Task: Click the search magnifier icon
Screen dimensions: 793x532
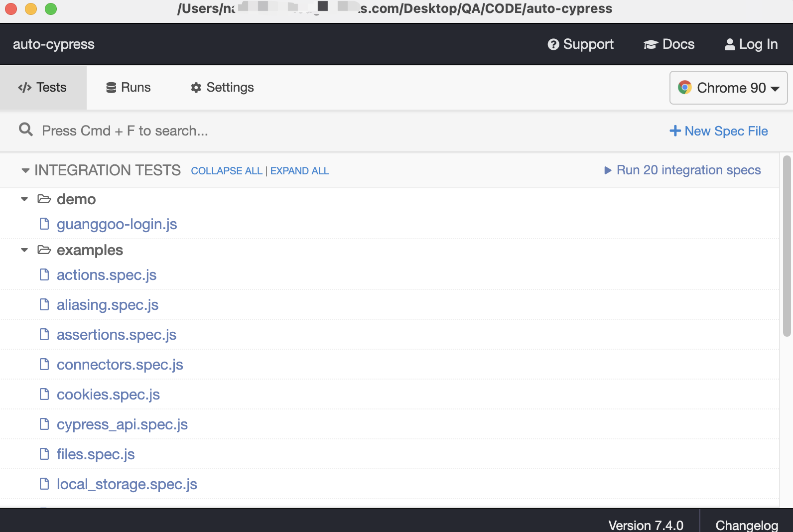Action: coord(26,130)
